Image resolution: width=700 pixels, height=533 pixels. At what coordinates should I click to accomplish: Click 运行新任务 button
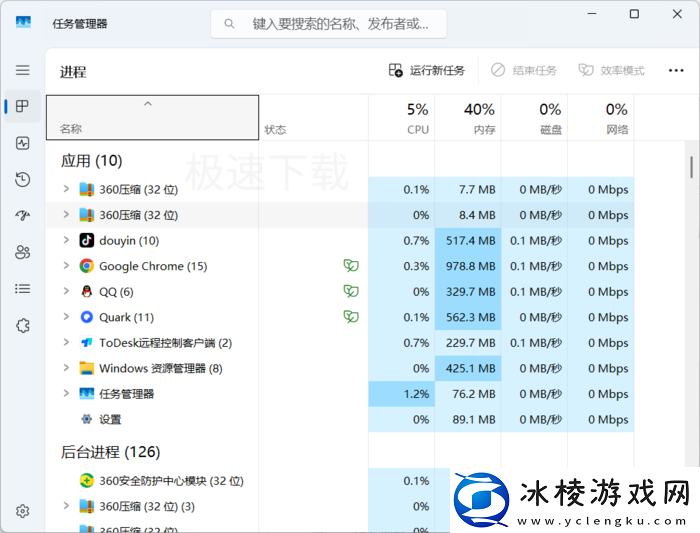click(427, 71)
